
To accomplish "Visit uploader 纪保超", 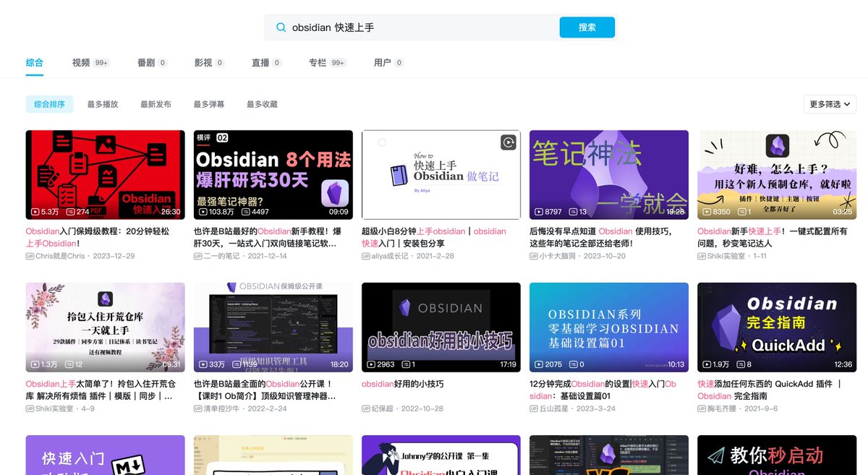I will click(x=382, y=408).
